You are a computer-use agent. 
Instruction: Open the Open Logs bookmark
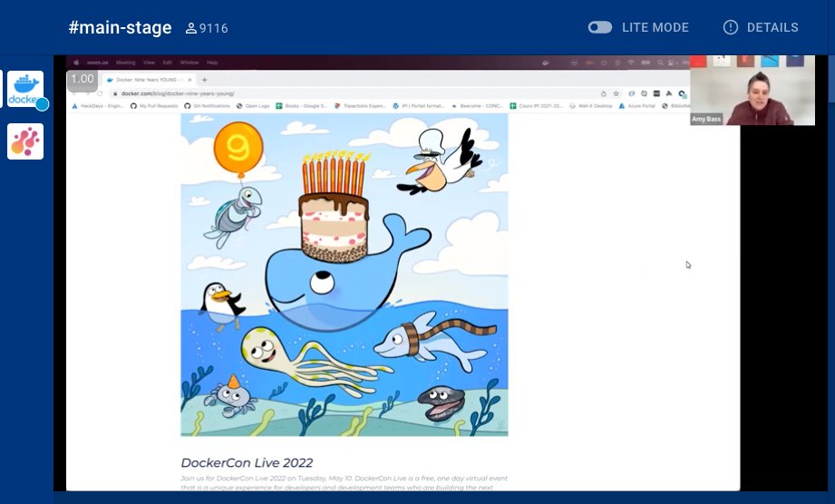(x=253, y=106)
